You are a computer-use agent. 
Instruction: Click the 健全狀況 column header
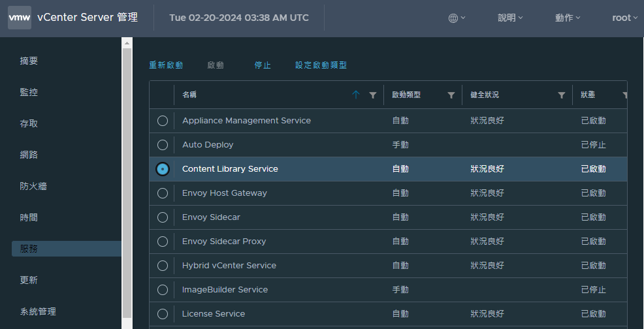(x=485, y=95)
